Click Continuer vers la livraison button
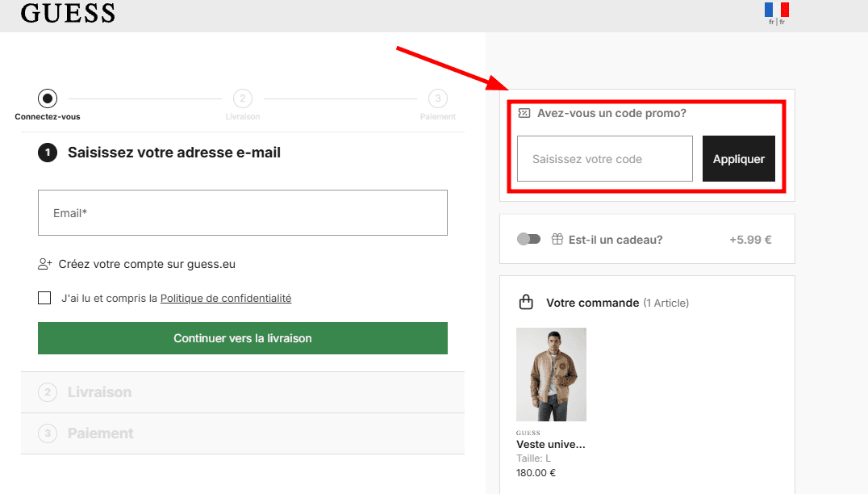Image resolution: width=868 pixels, height=494 pixels. click(242, 338)
